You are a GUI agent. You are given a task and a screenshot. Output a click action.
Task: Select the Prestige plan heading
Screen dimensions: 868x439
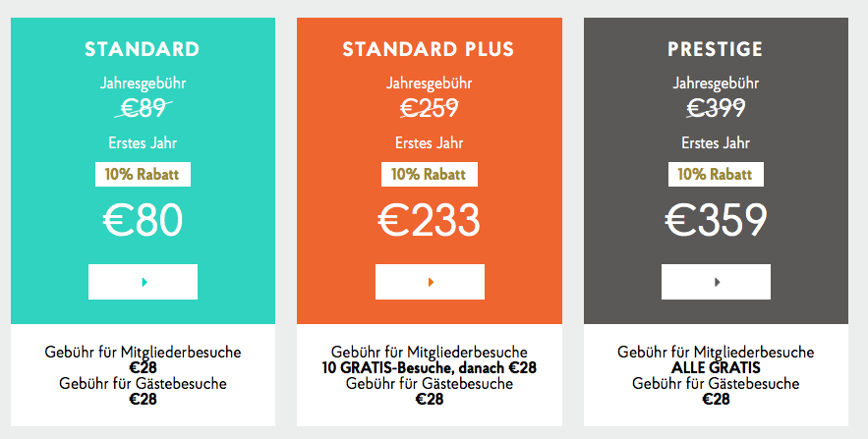tap(716, 49)
